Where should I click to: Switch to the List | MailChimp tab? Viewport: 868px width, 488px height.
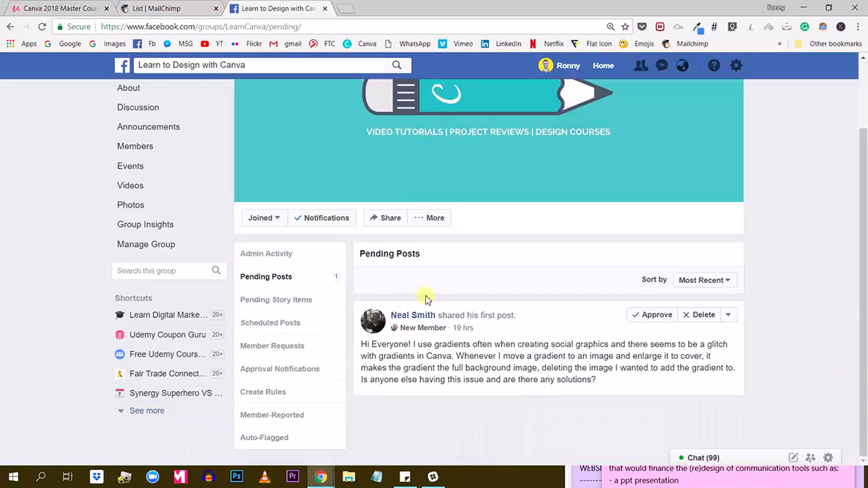pos(170,8)
